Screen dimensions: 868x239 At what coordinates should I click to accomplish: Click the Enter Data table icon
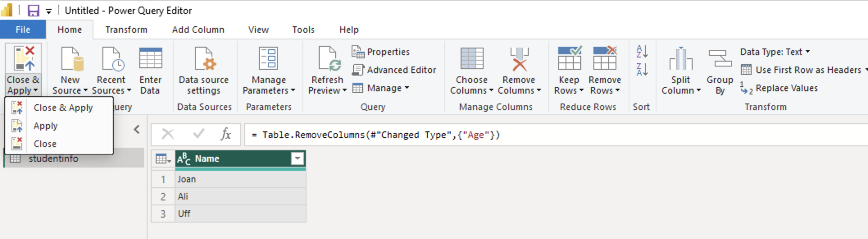pyautogui.click(x=150, y=58)
